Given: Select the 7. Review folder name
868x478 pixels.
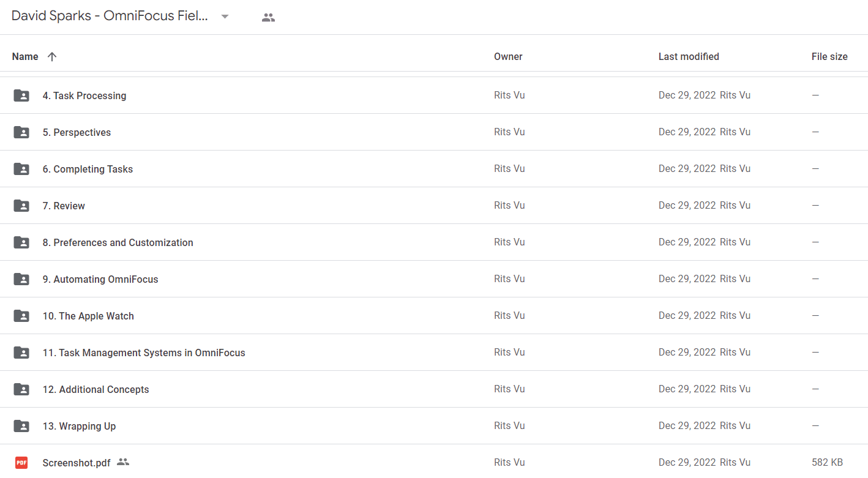Looking at the screenshot, I should (x=64, y=206).
